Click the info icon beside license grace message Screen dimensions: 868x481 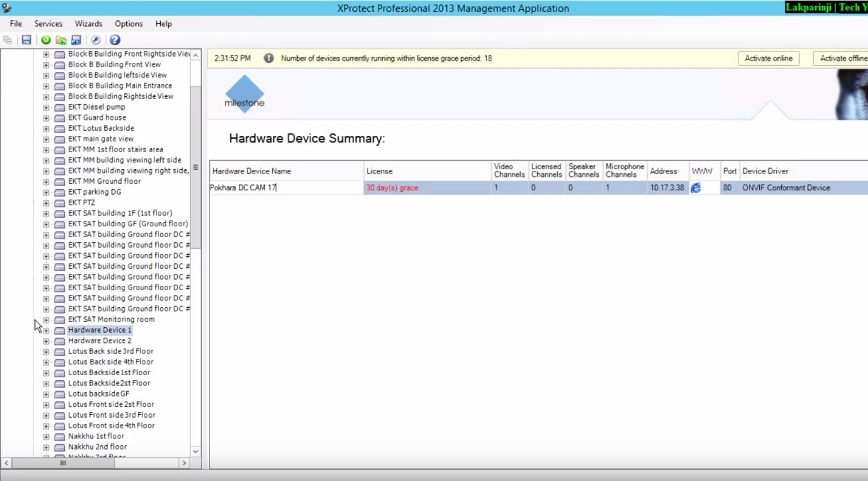269,58
